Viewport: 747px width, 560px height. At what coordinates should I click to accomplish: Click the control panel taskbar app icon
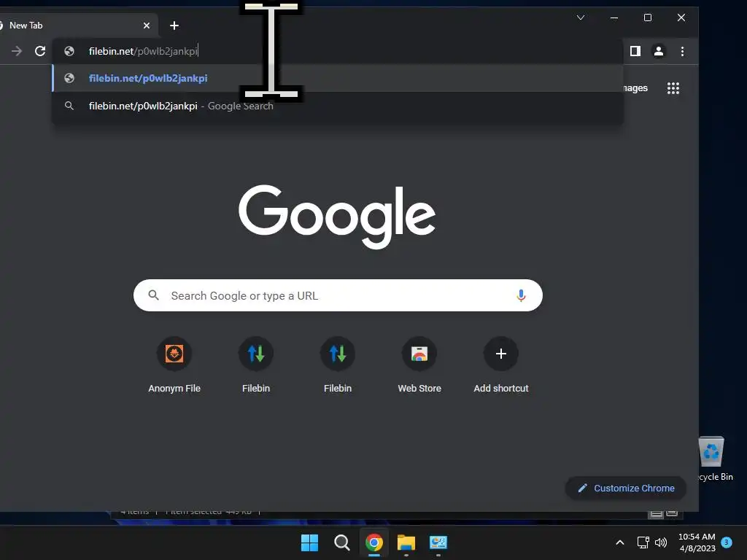[x=438, y=542]
